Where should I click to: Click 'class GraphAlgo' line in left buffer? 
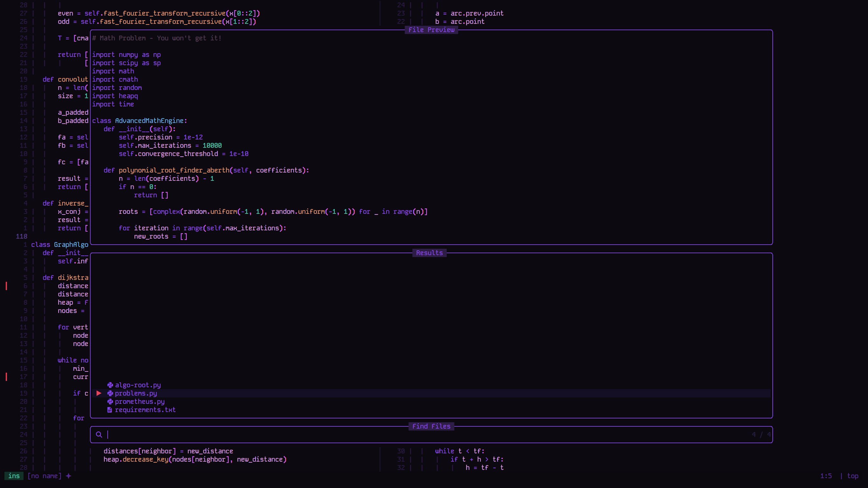pos(60,245)
